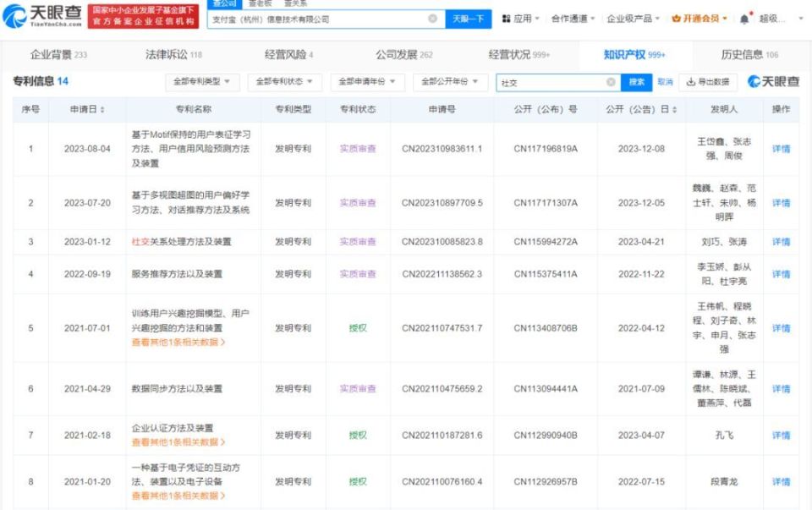Open 详情 link for patent row 3
Viewport: 812px width, 510px height.
point(781,242)
